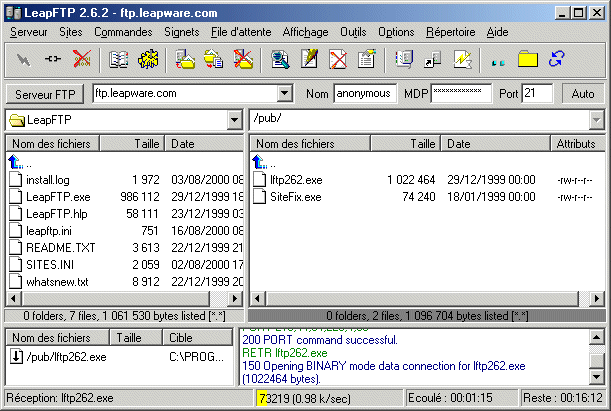
Task: Click the reconnect plug icon
Action: 53,59
